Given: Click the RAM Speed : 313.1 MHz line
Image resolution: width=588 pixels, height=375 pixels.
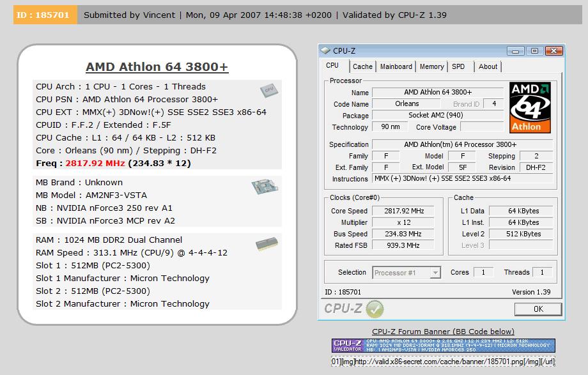Looking at the screenshot, I should 132,253.
